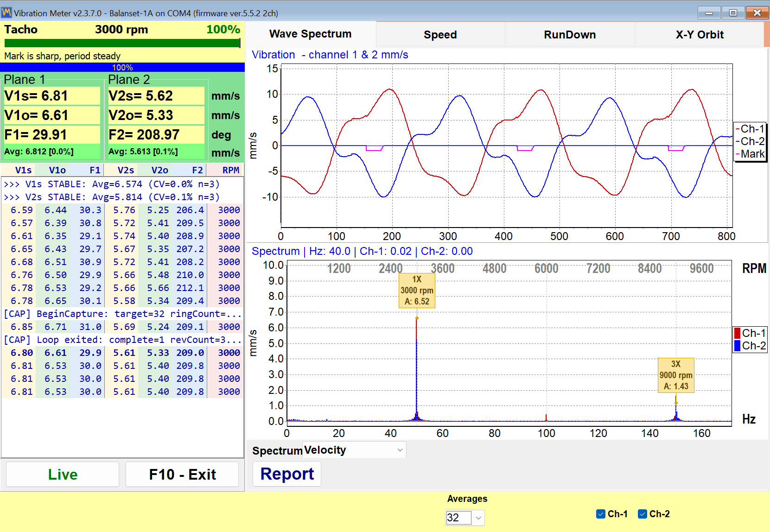The height and width of the screenshot is (532, 770).
Task: Click the V2o= 5.33 reading
Action: coord(156,115)
